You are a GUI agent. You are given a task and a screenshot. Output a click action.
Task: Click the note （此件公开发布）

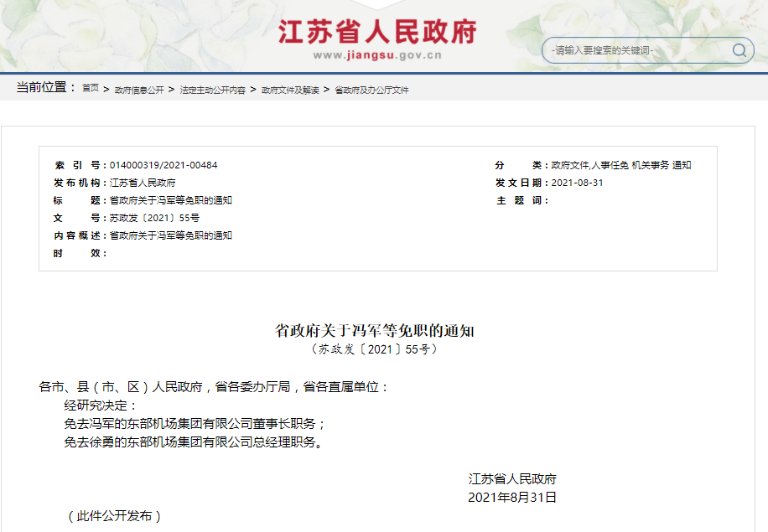[114, 516]
